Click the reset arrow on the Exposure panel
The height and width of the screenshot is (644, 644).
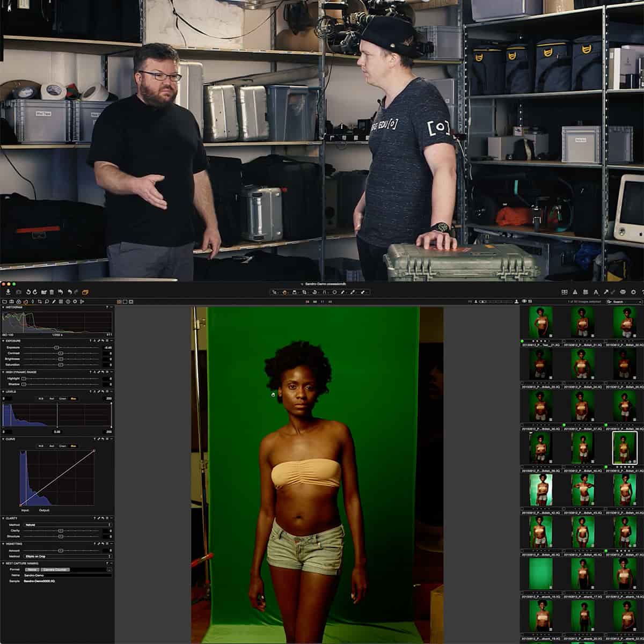[x=103, y=341]
